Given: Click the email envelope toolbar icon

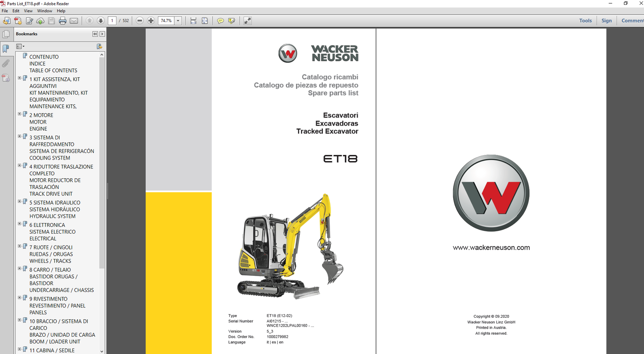Looking at the screenshot, I should point(74,21).
